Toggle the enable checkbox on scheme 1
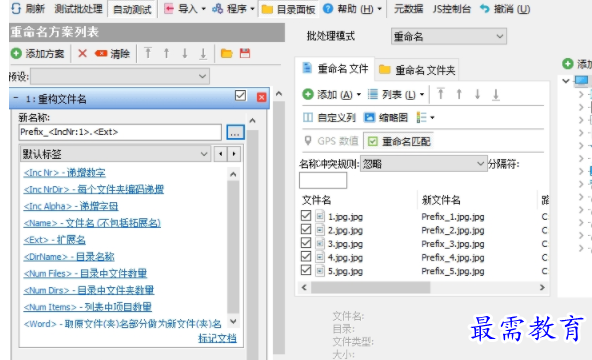The width and height of the screenshot is (592, 360). [240, 95]
